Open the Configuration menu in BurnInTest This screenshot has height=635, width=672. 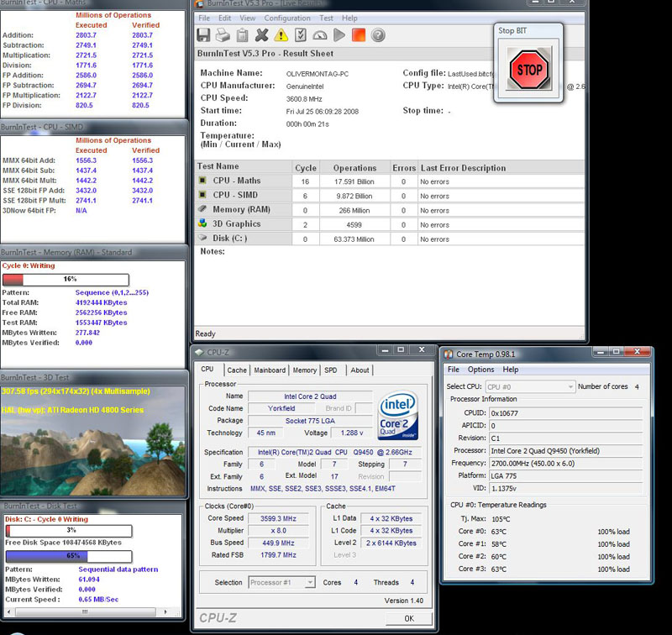pyautogui.click(x=287, y=18)
